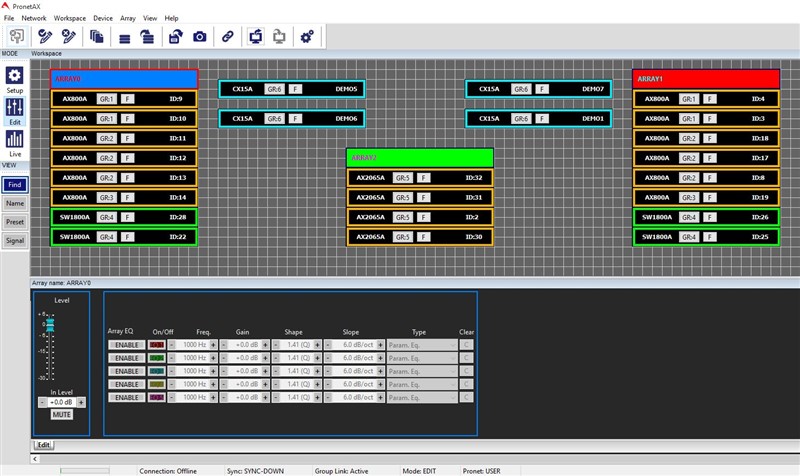Open Type dropdown in fifth EQ row
Screen dimensions: 800x476
coord(422,397)
